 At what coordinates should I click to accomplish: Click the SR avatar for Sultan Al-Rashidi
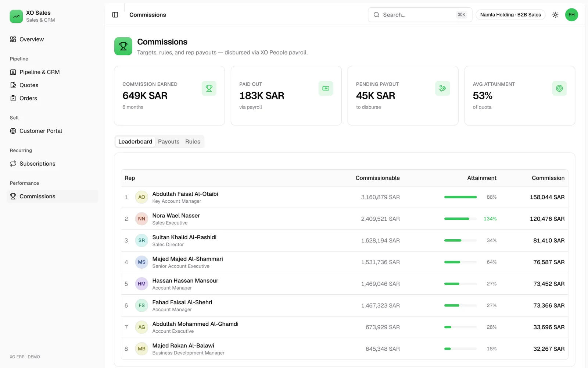pyautogui.click(x=142, y=241)
